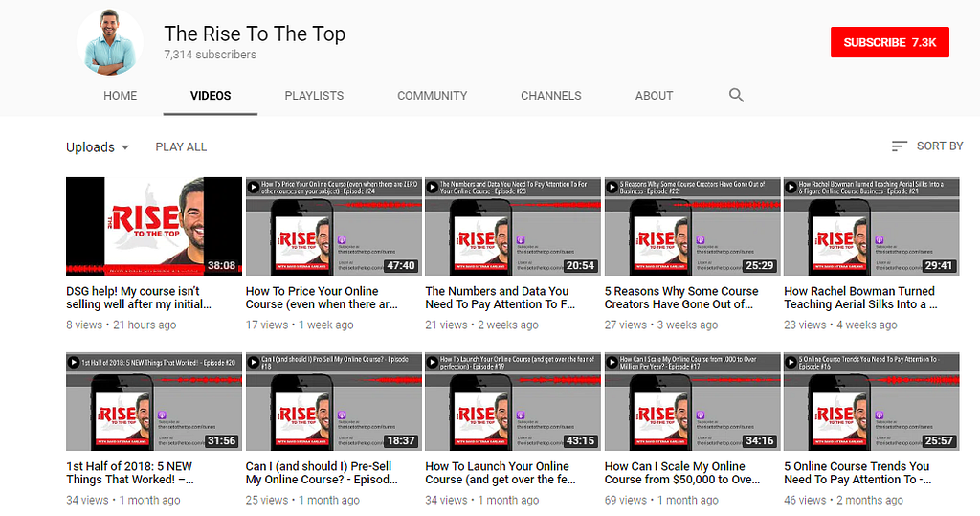
Task: Click play icon on Episode #23 thumbnail banner
Action: point(433,187)
